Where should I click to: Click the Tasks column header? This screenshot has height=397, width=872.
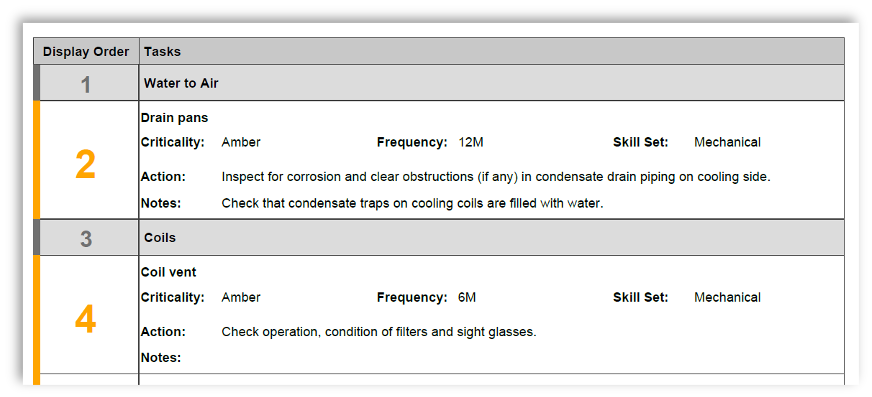pos(162,52)
